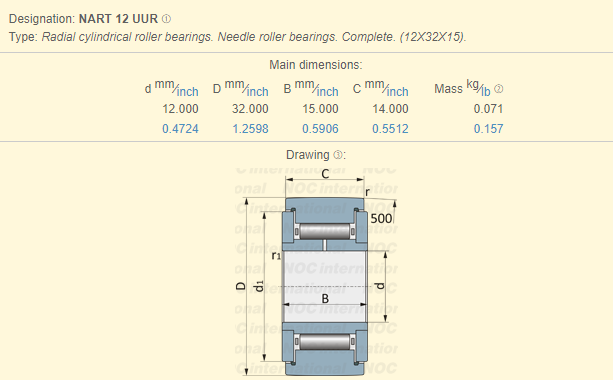Select the 0.157 lb mass value
The height and width of the screenshot is (380, 613).
pyautogui.click(x=488, y=129)
